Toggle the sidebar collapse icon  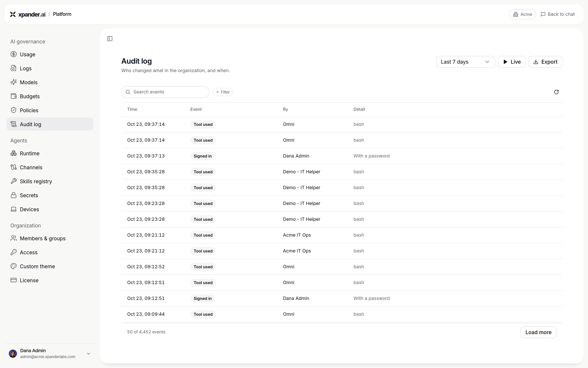pos(110,39)
